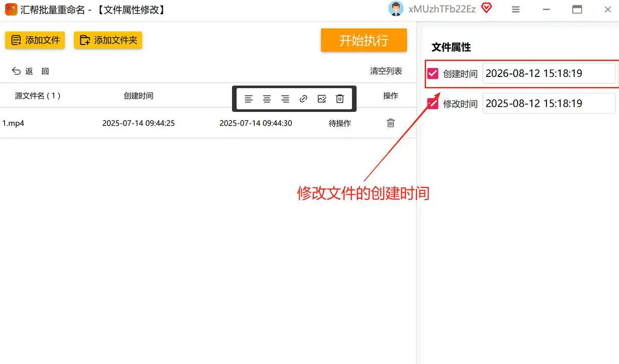Click the link icon in floating toolbar
Screen dimensions: 619x364
303,99
